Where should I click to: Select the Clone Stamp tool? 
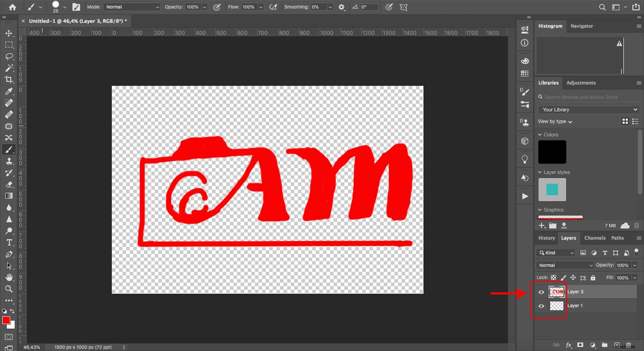pos(9,161)
